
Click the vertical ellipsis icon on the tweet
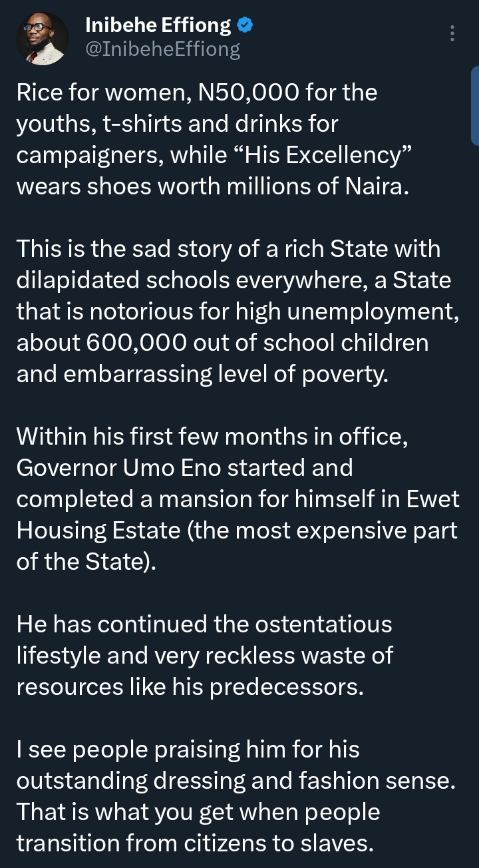click(x=453, y=33)
